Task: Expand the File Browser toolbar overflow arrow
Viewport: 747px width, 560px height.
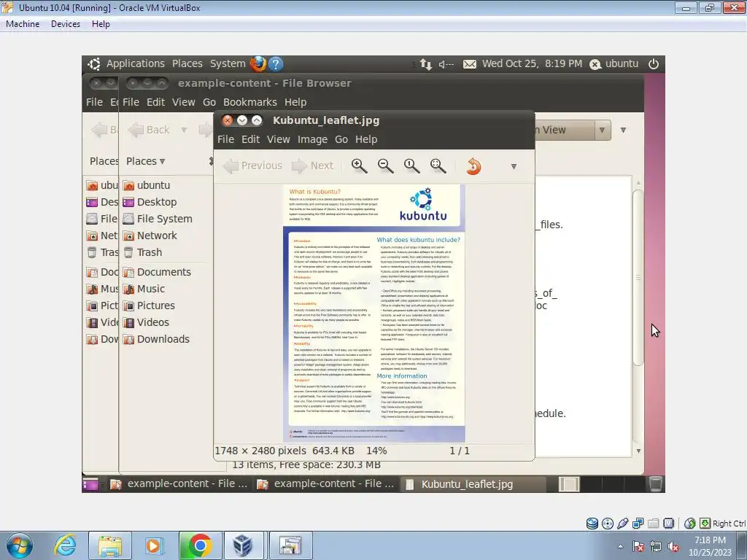Action: coord(623,130)
